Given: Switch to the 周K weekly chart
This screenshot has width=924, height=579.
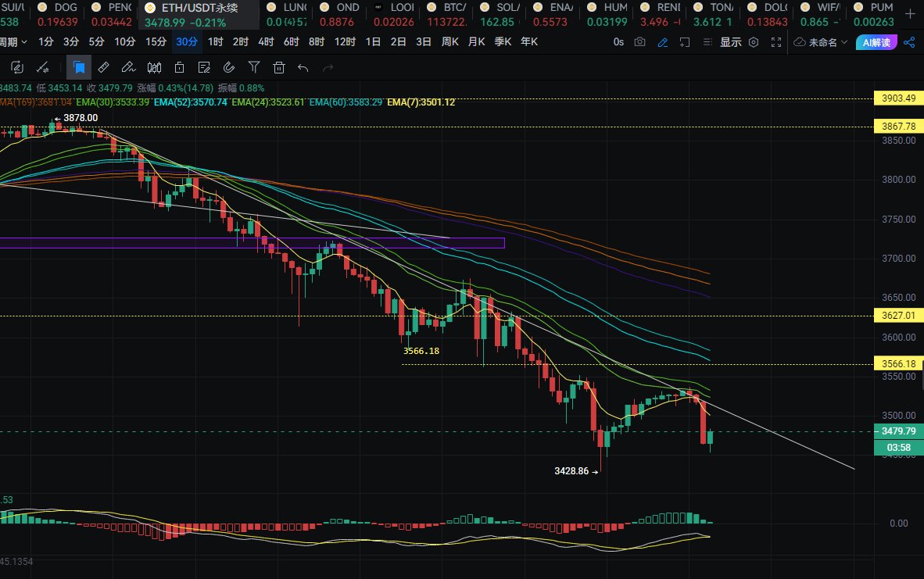Looking at the screenshot, I should click(449, 42).
